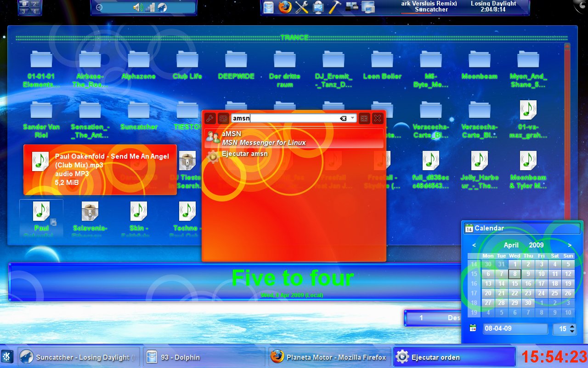Show system activity button in KRunner

pos(223,118)
